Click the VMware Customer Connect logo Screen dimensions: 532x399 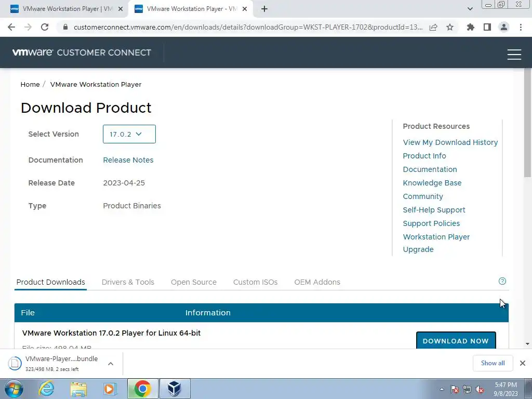click(82, 52)
